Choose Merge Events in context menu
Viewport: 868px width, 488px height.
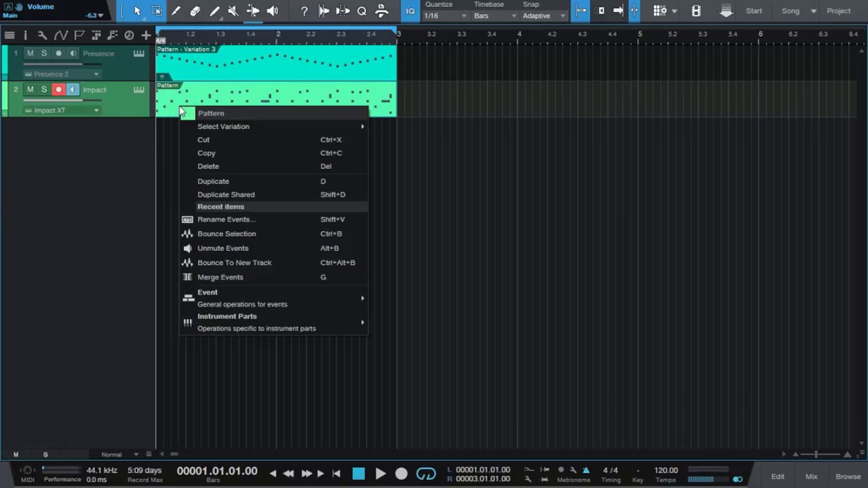[x=274, y=277]
